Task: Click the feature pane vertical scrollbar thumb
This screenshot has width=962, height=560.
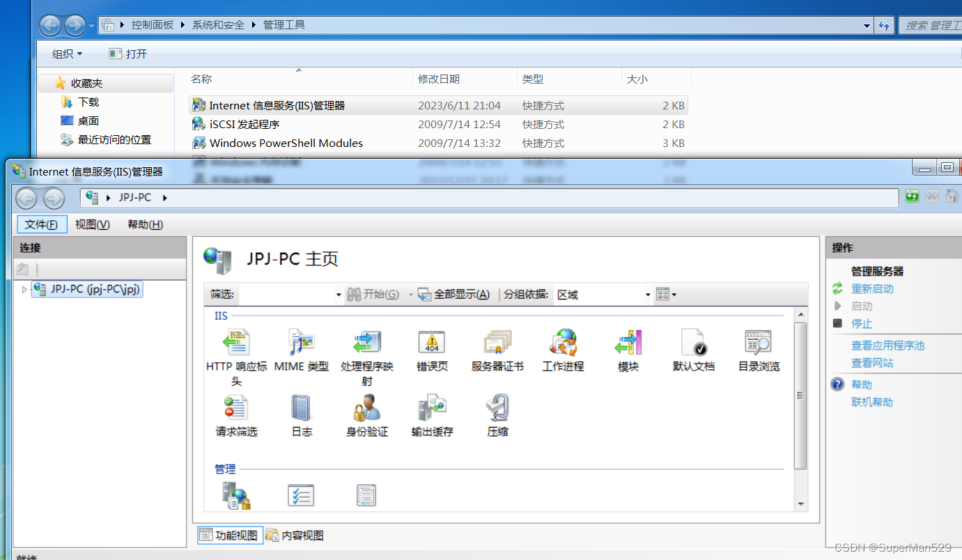Action: tap(800, 394)
